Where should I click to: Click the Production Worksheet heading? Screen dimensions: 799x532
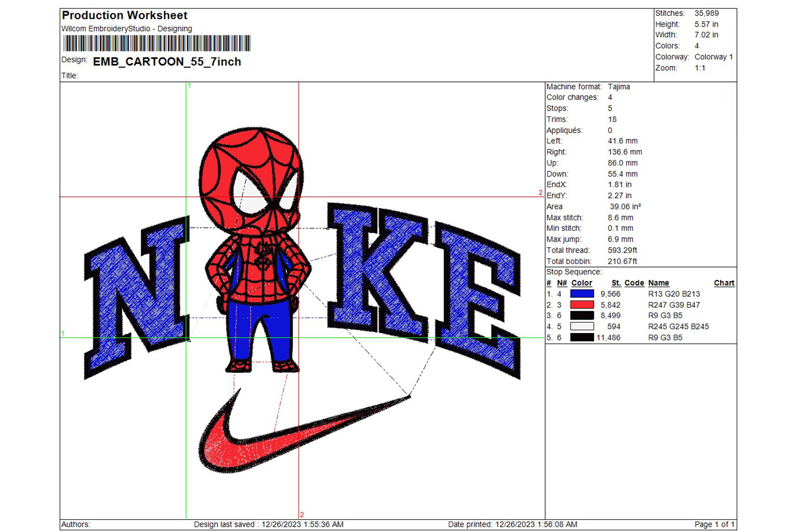(124, 15)
